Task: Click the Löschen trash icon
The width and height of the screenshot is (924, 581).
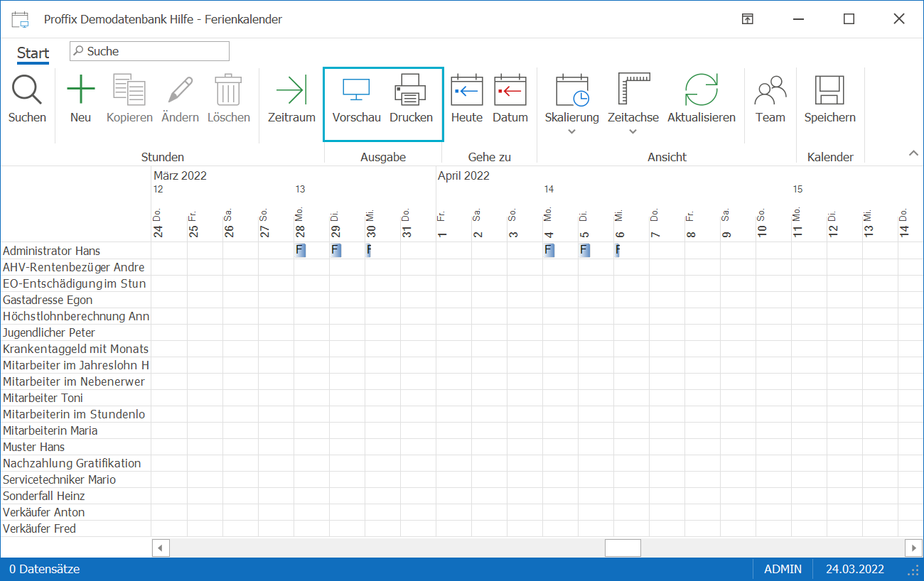Action: (228, 90)
